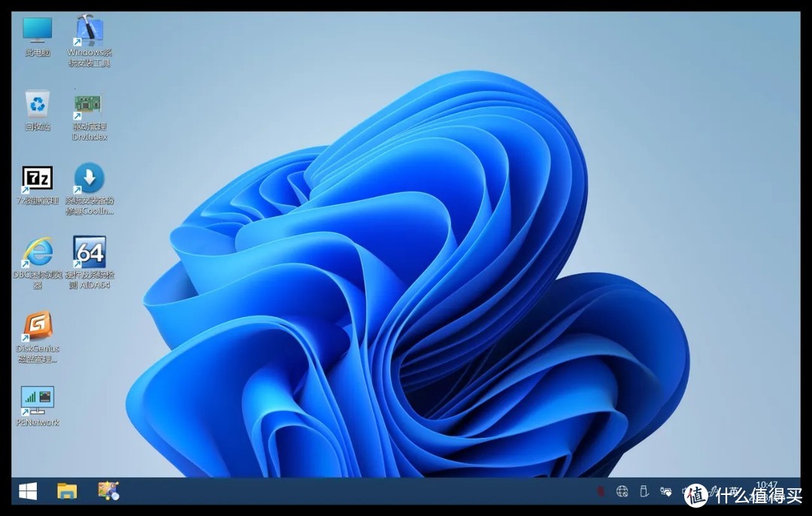Click the device plug tray icon
Screen dimensions: 812x516
[666, 491]
